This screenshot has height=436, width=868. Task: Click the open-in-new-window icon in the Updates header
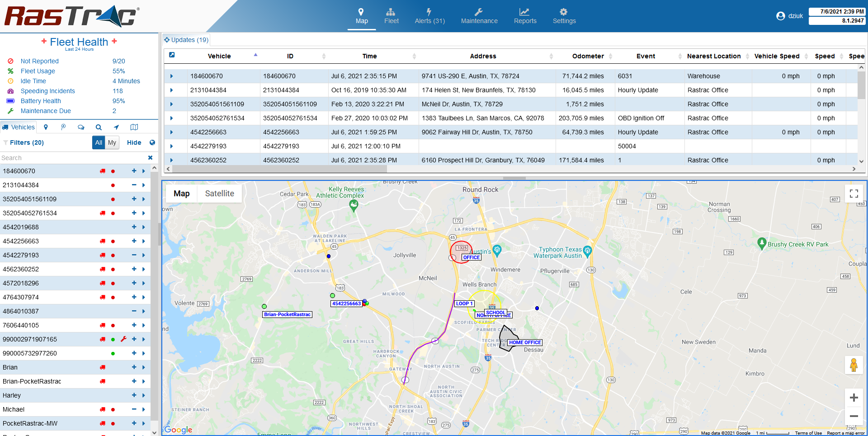[x=172, y=54]
